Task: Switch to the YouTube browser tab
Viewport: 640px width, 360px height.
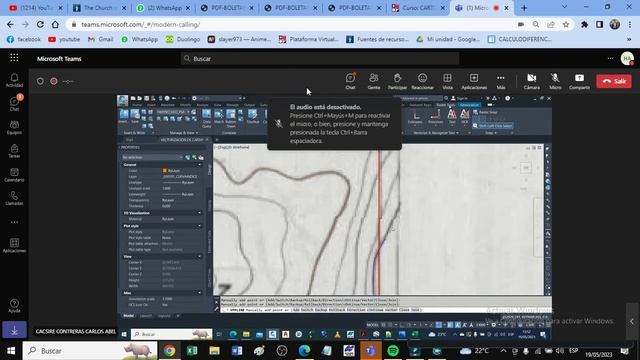Action: [x=35, y=8]
